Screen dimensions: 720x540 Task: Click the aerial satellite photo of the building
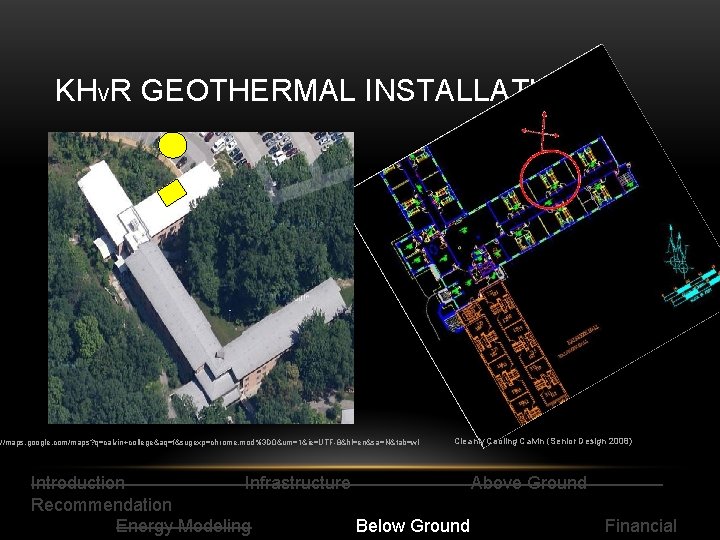click(201, 278)
